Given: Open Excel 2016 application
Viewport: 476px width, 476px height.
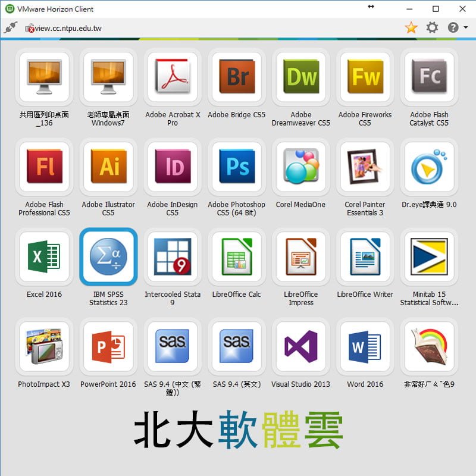Looking at the screenshot, I should tap(44, 257).
